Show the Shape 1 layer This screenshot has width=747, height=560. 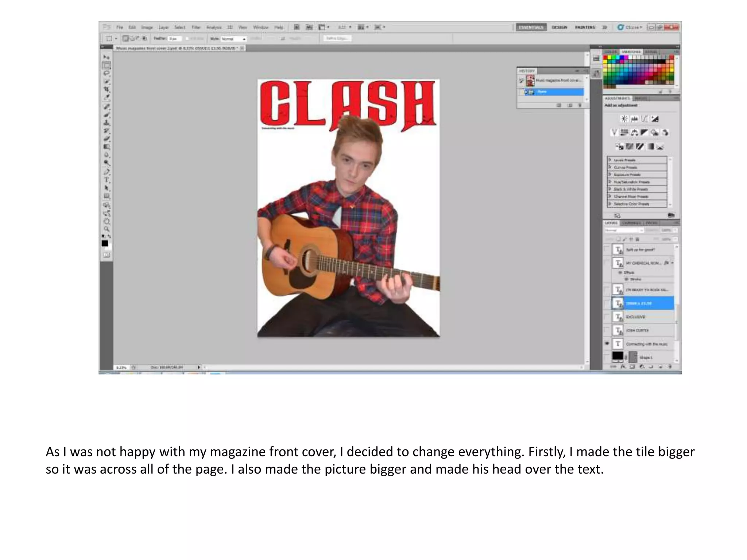pos(607,357)
